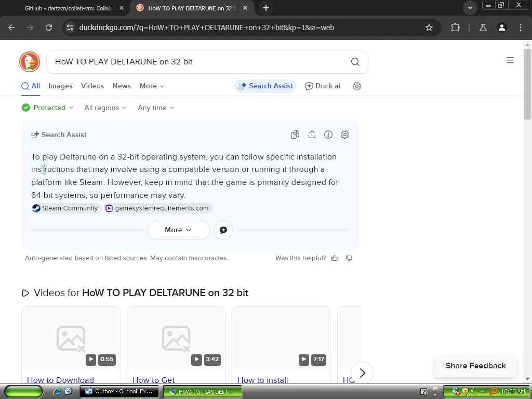Bookmark this page with the star icon
Image resolution: width=532 pixels, height=399 pixels.
tap(429, 28)
